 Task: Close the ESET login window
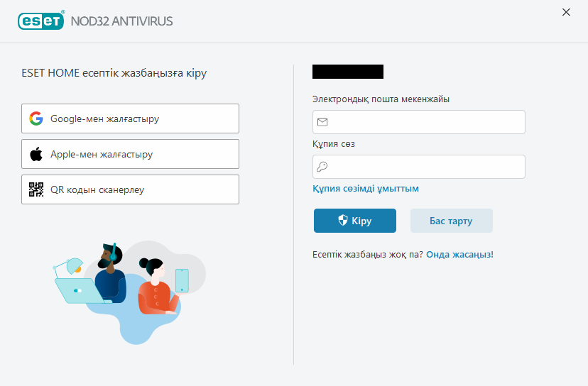pyautogui.click(x=566, y=12)
